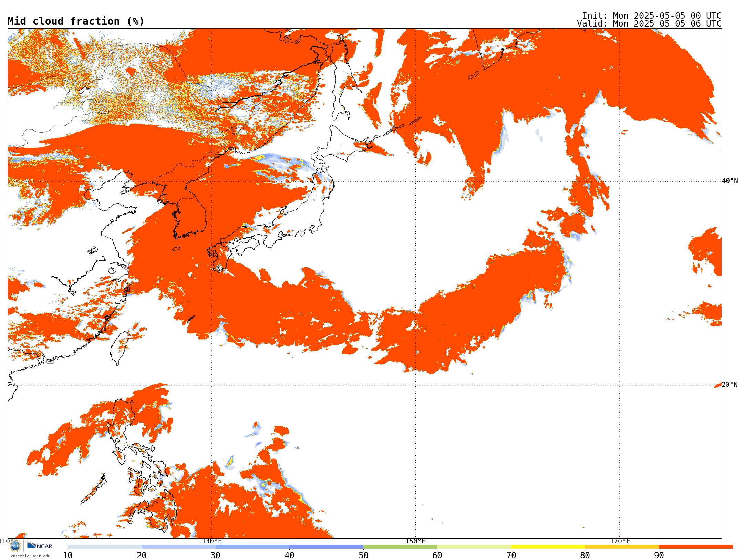The image size is (744, 560).
Task: Click the amber 80-90 colorbar segment
Action: [x=622, y=547]
